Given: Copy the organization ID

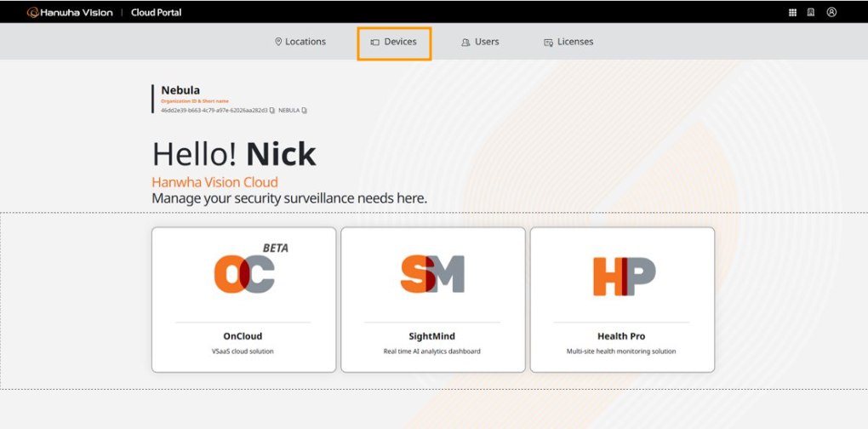Looking at the screenshot, I should tap(271, 110).
